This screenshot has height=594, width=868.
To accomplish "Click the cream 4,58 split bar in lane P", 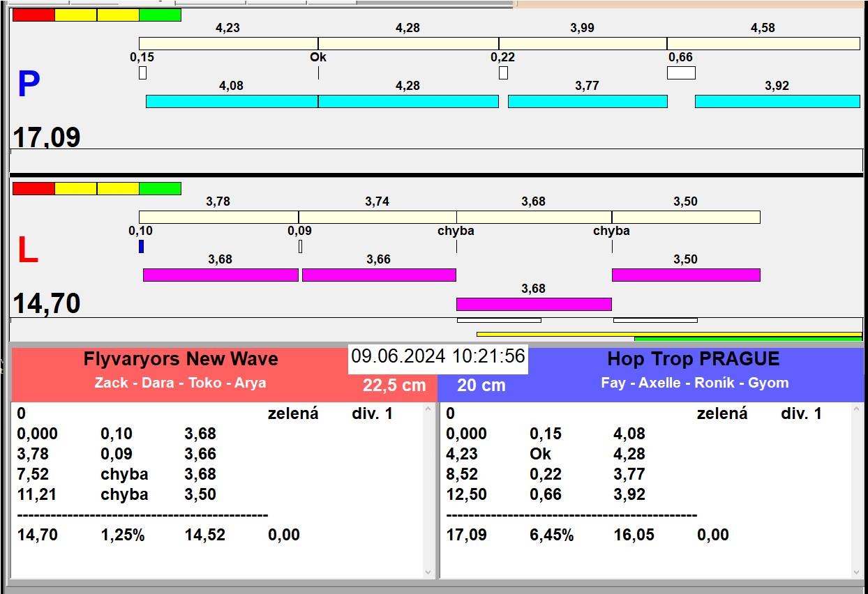I will pyautogui.click(x=763, y=43).
